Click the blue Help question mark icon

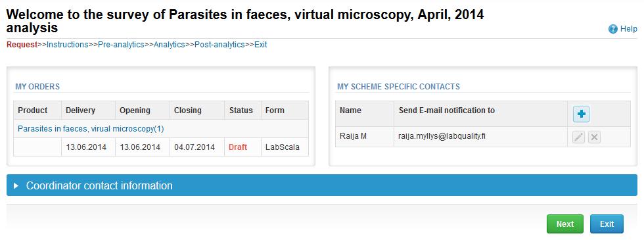pyautogui.click(x=612, y=29)
